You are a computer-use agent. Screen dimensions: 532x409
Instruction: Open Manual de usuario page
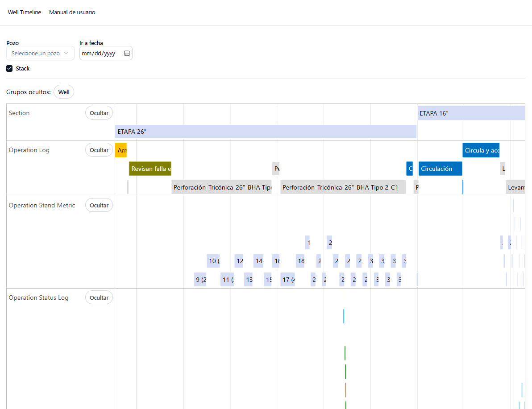click(x=72, y=12)
